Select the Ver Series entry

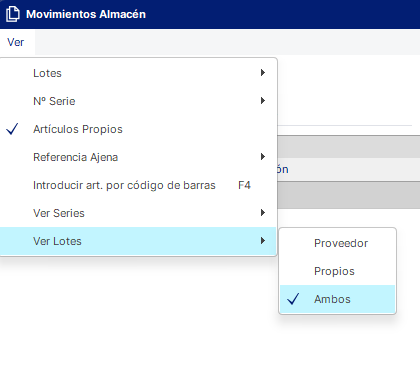click(x=138, y=213)
